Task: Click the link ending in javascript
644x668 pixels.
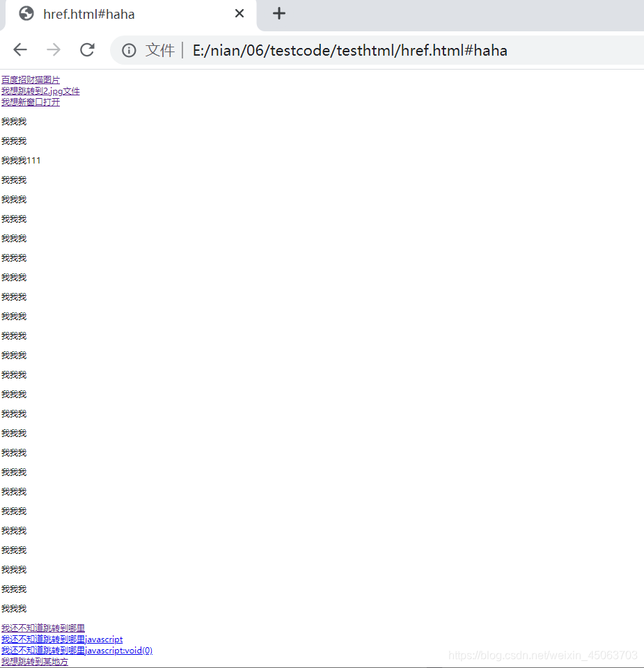Action: tap(62, 639)
